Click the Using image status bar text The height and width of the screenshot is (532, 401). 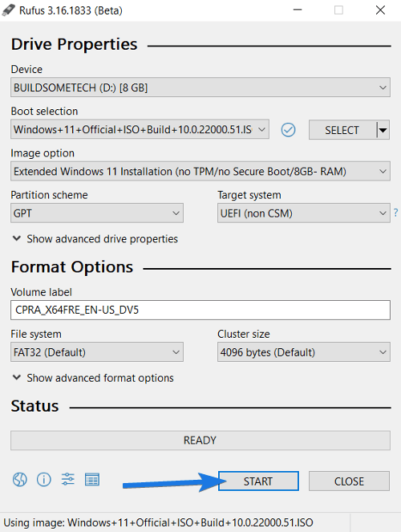[158, 522]
